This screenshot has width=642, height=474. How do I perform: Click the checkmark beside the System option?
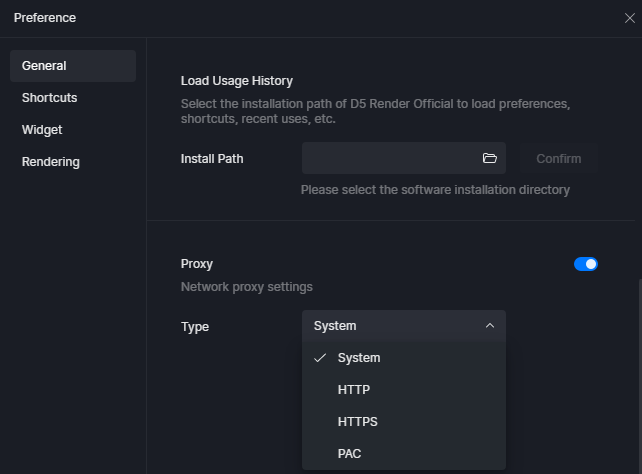[320, 358]
